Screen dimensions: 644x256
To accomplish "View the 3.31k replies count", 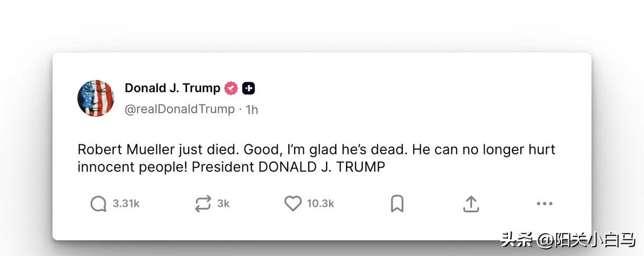I will point(126,204).
